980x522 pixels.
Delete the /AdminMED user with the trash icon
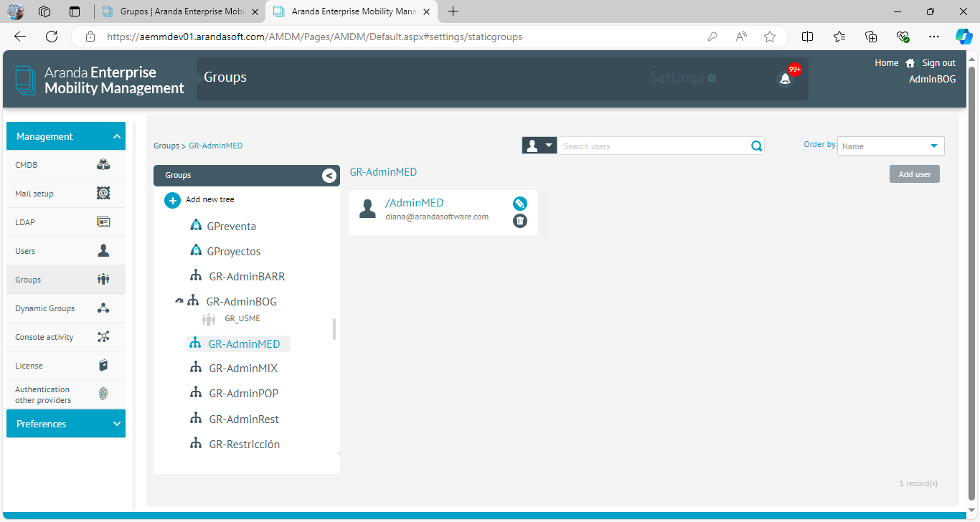click(520, 221)
